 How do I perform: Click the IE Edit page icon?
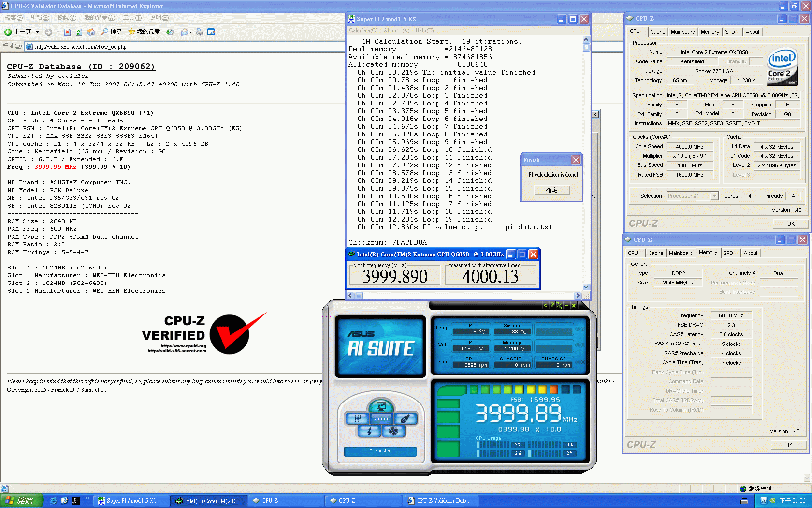[211, 32]
